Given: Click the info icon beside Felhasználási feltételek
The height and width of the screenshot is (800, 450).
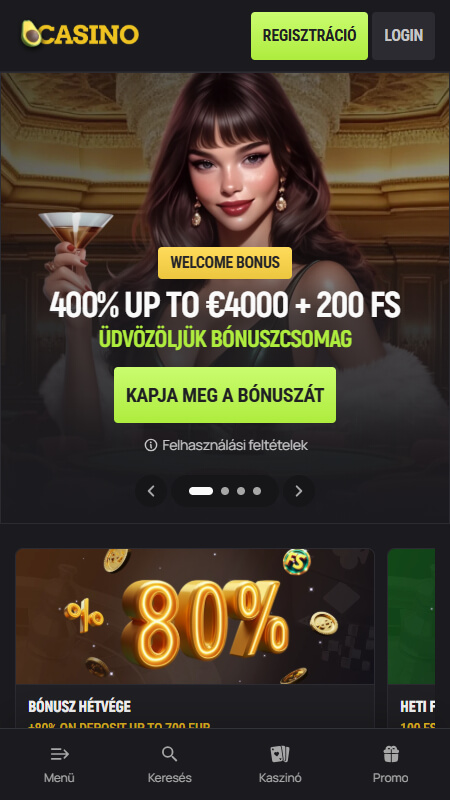Looking at the screenshot, I should (x=151, y=445).
